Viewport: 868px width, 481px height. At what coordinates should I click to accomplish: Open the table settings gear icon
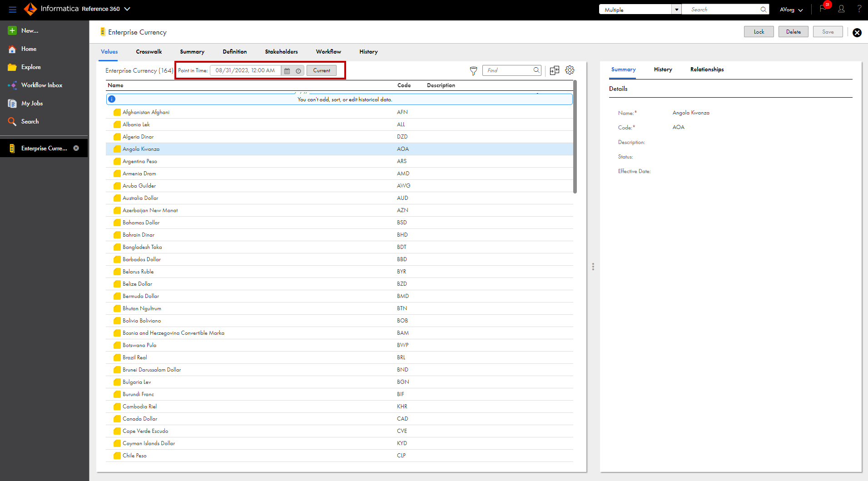pyautogui.click(x=570, y=70)
